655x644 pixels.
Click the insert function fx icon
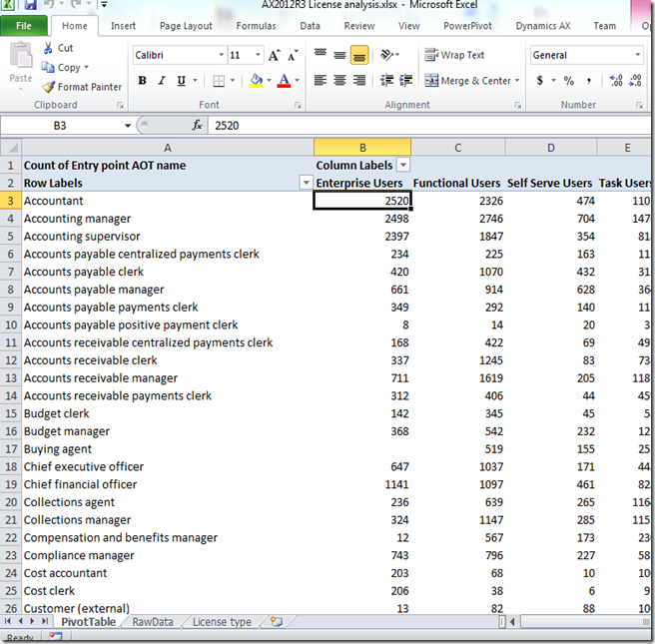(x=197, y=125)
